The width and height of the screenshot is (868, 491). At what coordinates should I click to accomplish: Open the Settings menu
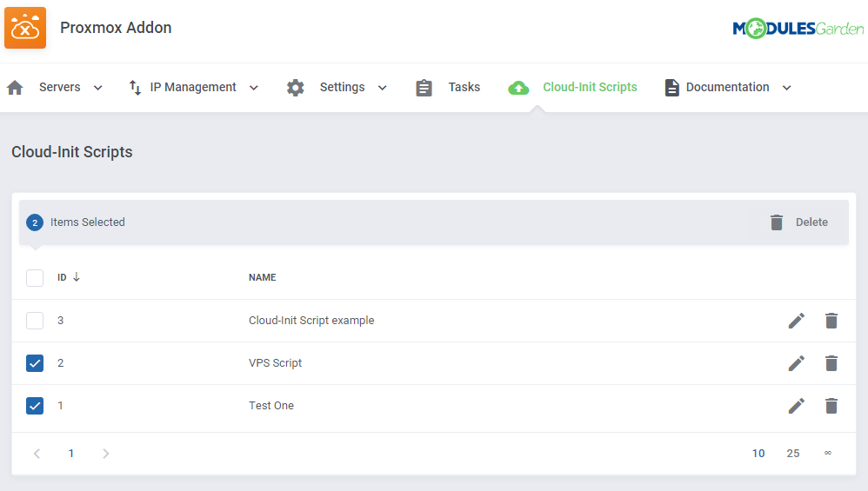point(342,88)
